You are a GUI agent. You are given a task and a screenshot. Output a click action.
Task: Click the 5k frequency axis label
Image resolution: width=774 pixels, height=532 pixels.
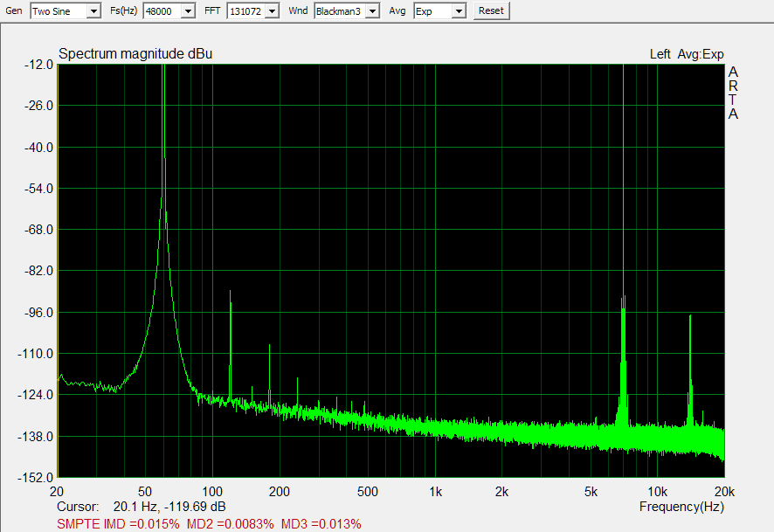pos(591,492)
